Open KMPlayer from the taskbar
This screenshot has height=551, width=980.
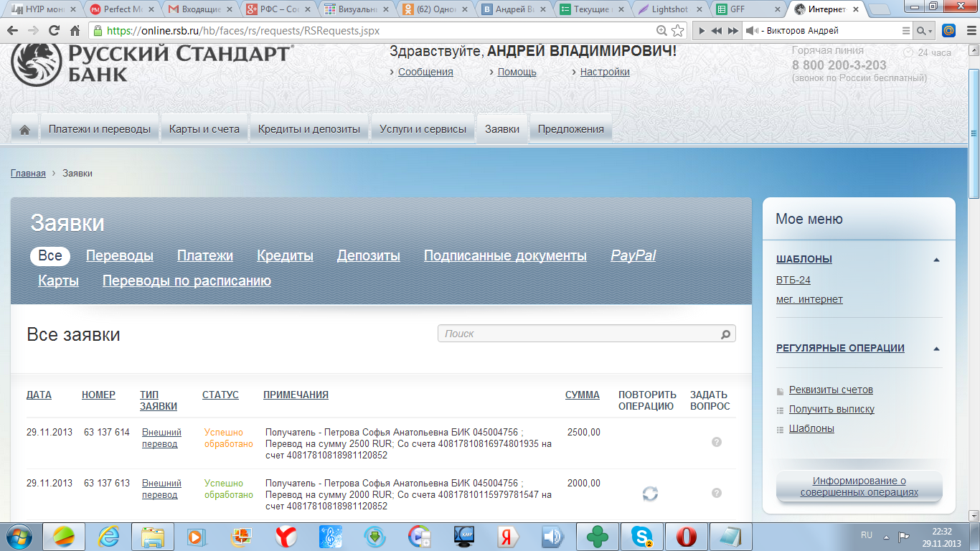click(464, 537)
